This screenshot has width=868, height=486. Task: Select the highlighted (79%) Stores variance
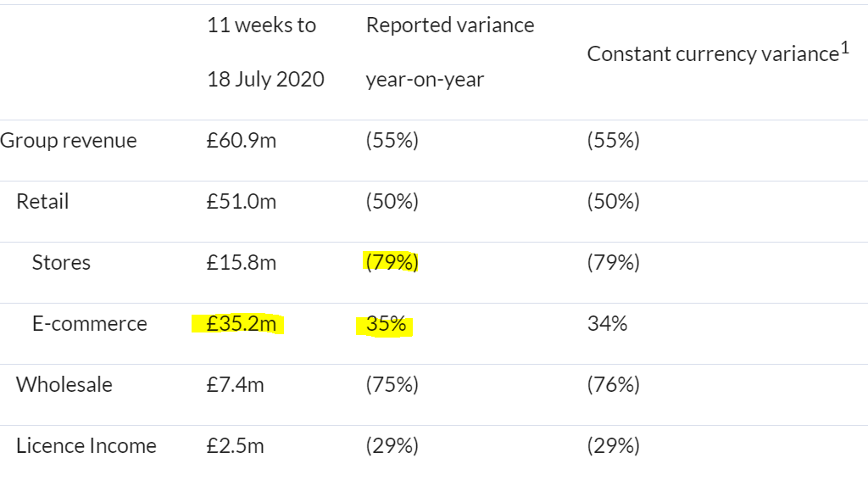[x=392, y=262]
